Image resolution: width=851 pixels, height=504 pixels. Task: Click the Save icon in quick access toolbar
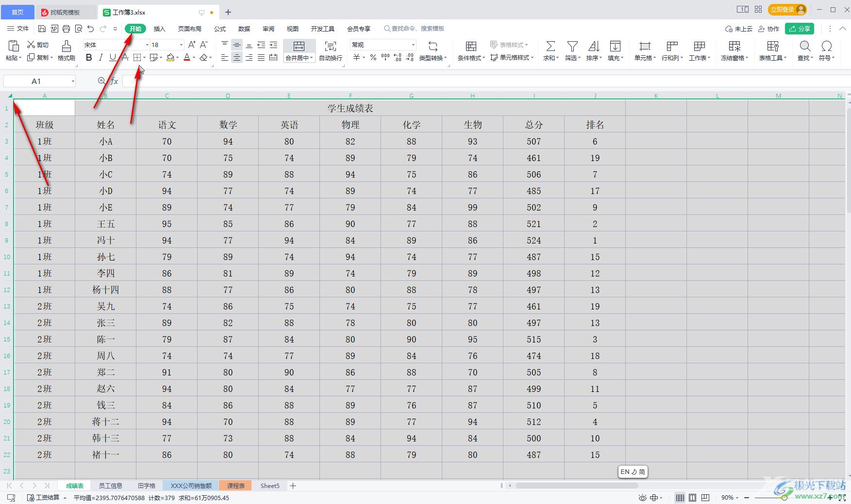[42, 29]
